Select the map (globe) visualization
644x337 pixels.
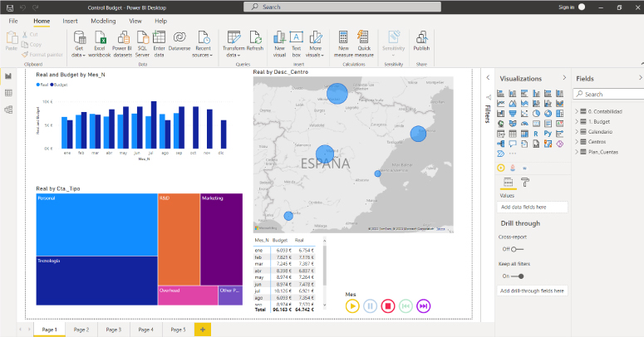501,124
